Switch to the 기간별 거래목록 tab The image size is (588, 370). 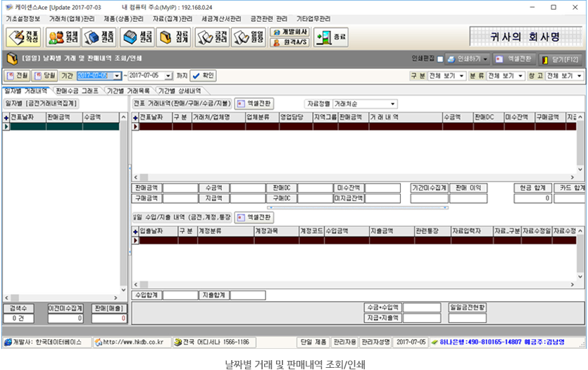click(x=129, y=91)
